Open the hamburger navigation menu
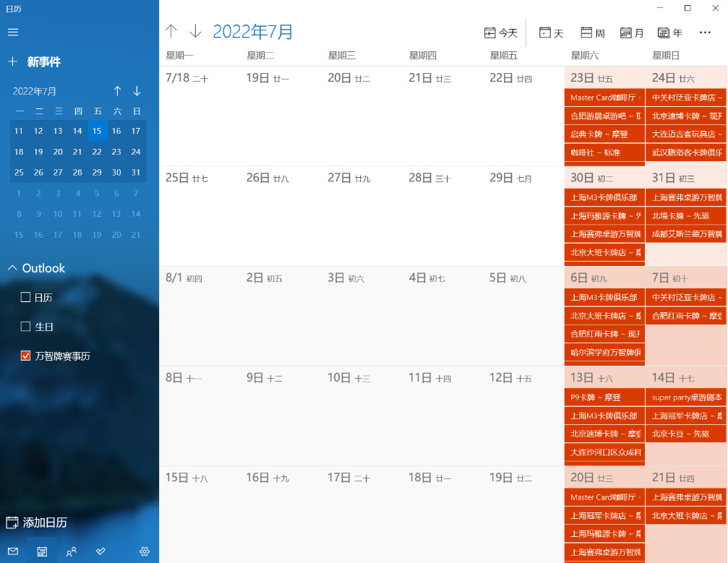The width and height of the screenshot is (728, 563). point(12,33)
